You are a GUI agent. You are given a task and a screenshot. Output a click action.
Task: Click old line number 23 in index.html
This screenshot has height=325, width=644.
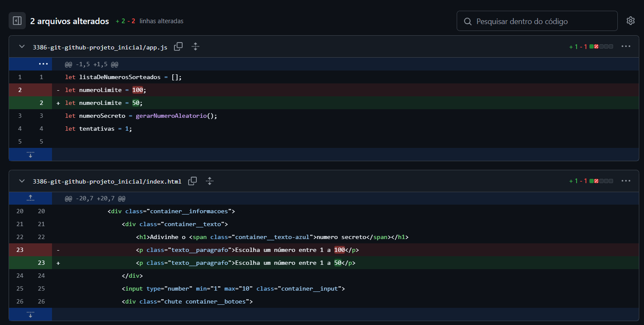coord(20,250)
